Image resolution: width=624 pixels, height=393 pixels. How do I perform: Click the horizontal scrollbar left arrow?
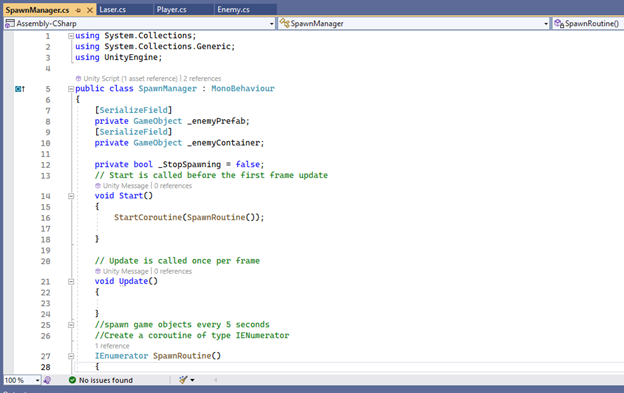[x=215, y=380]
